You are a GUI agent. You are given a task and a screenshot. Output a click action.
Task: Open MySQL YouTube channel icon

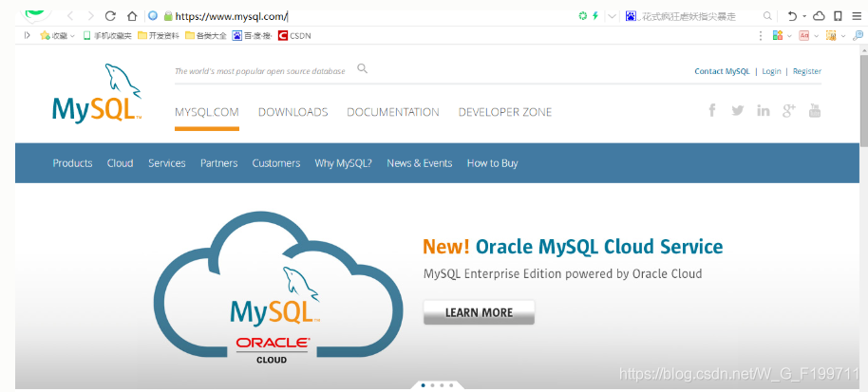(815, 111)
